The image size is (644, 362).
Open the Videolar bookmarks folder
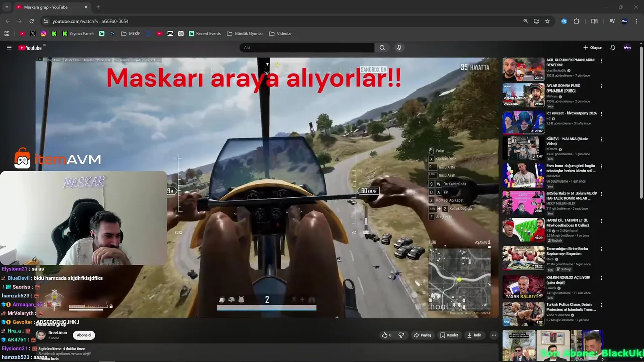(280, 34)
